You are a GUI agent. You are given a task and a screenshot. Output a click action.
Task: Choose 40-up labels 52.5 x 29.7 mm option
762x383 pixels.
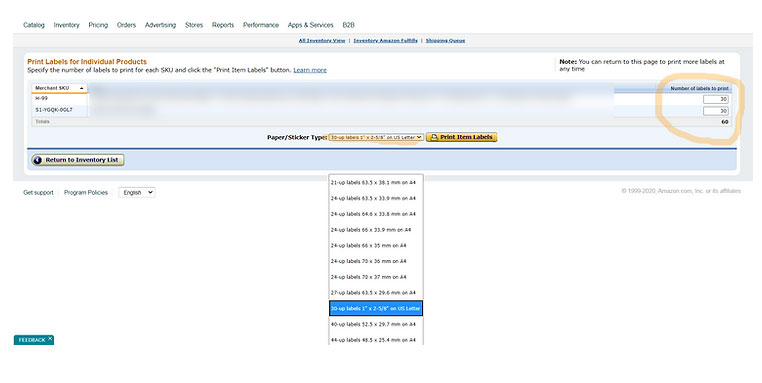376,324
